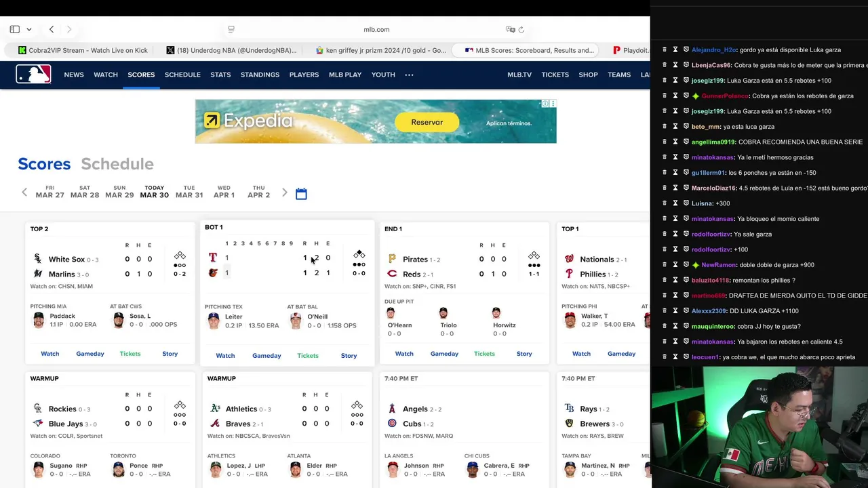Show next dates with the right chevron

(x=284, y=192)
